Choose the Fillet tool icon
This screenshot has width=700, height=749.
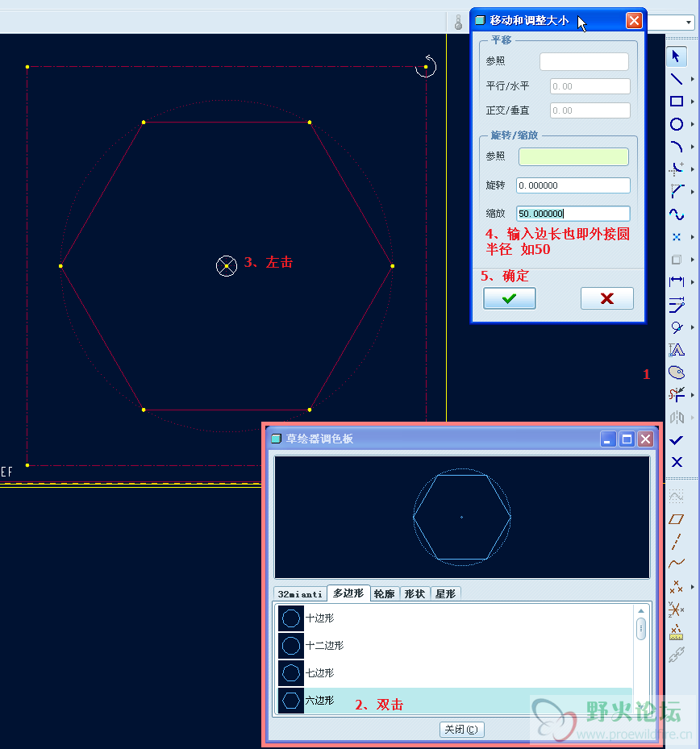pyautogui.click(x=676, y=169)
